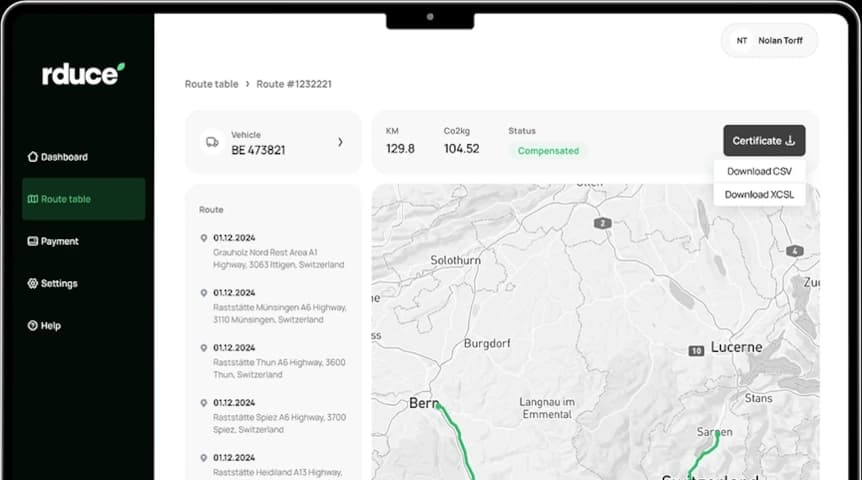Click the Route table map icon

32,199
